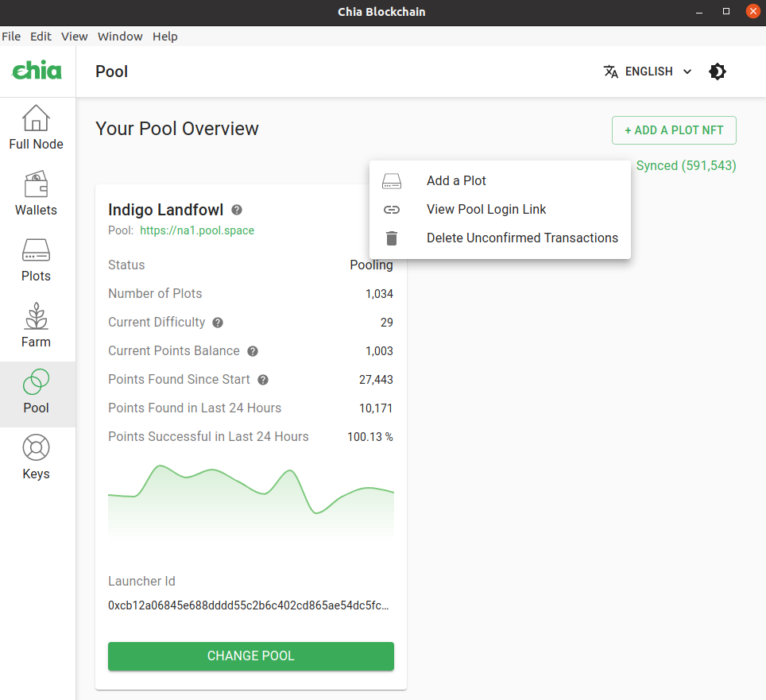The height and width of the screenshot is (700, 766).
Task: Click help icon beside Current Difficulty
Action: 218,323
